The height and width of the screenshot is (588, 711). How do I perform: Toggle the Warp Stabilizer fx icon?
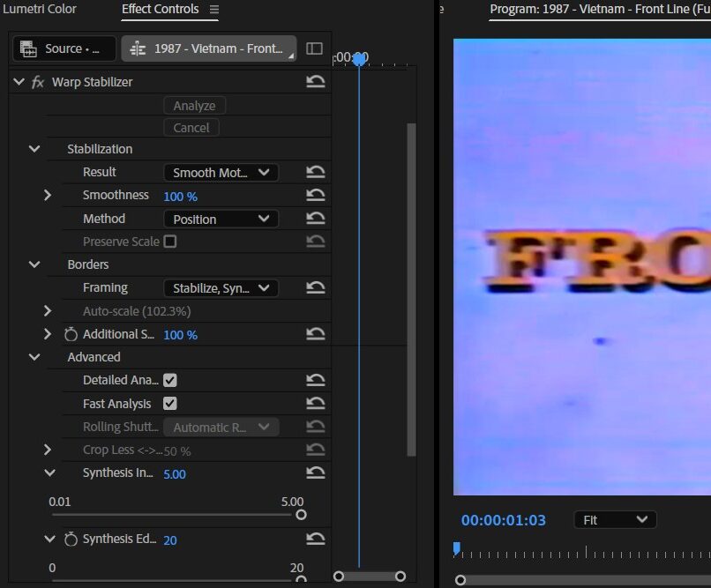pyautogui.click(x=38, y=83)
